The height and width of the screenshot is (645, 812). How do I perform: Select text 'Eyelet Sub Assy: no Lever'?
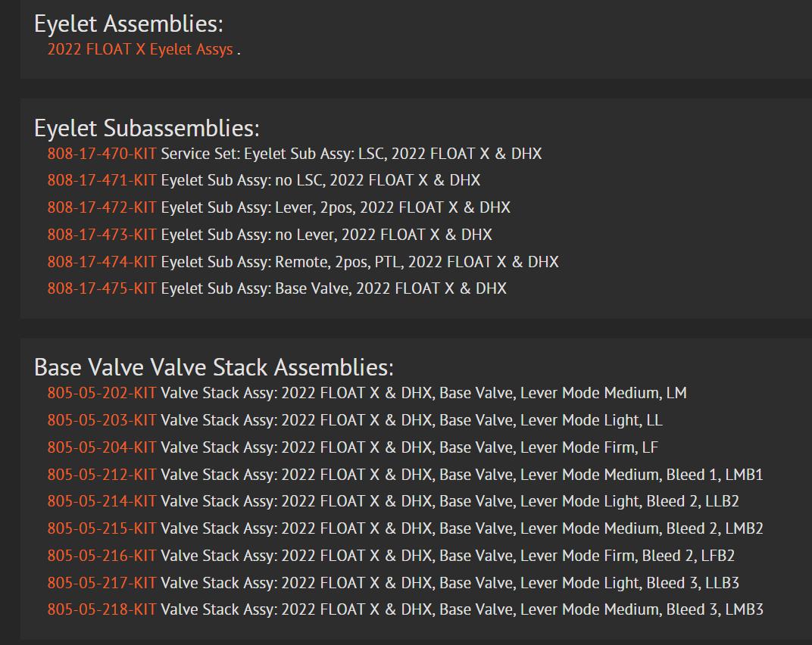coord(248,235)
